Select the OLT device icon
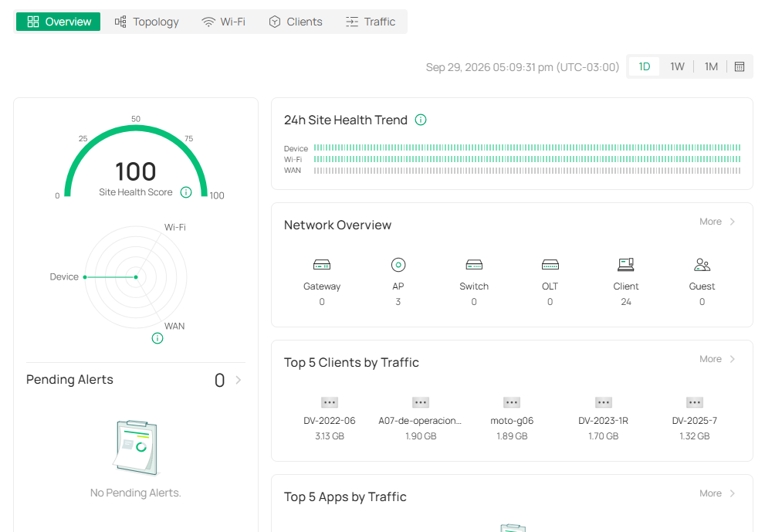 click(550, 265)
